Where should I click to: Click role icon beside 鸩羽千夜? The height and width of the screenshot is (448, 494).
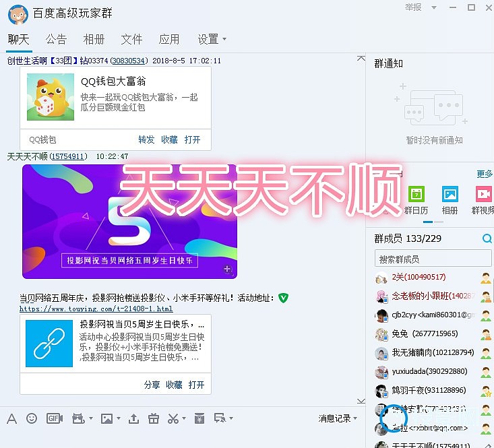click(486, 391)
